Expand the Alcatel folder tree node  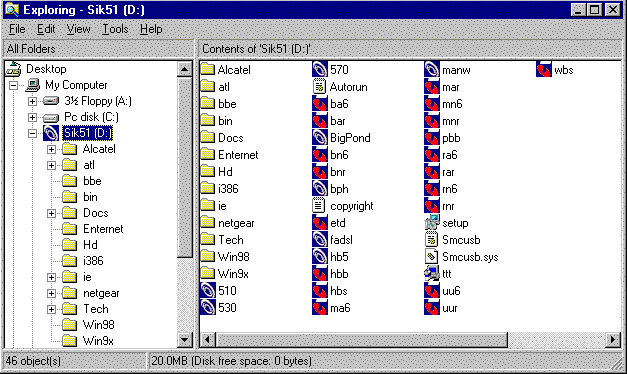click(x=51, y=149)
